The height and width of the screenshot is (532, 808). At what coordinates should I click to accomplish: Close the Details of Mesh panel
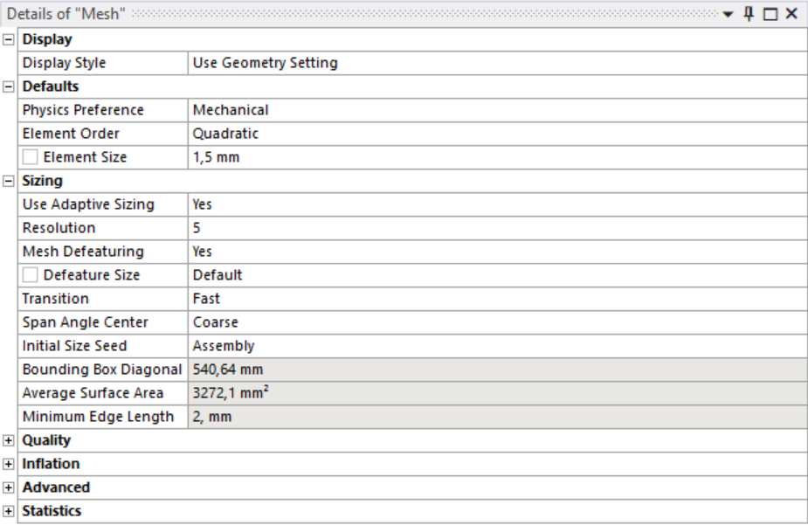coord(791,13)
